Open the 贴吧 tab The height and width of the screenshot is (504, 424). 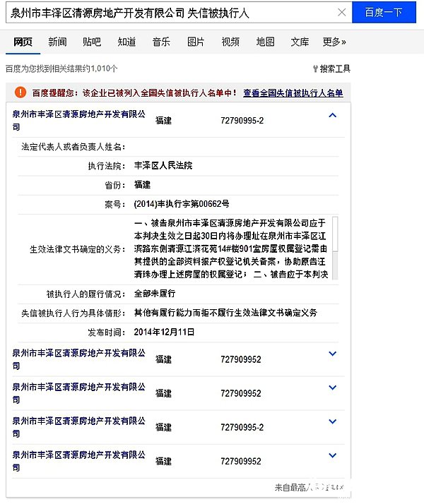[x=92, y=42]
